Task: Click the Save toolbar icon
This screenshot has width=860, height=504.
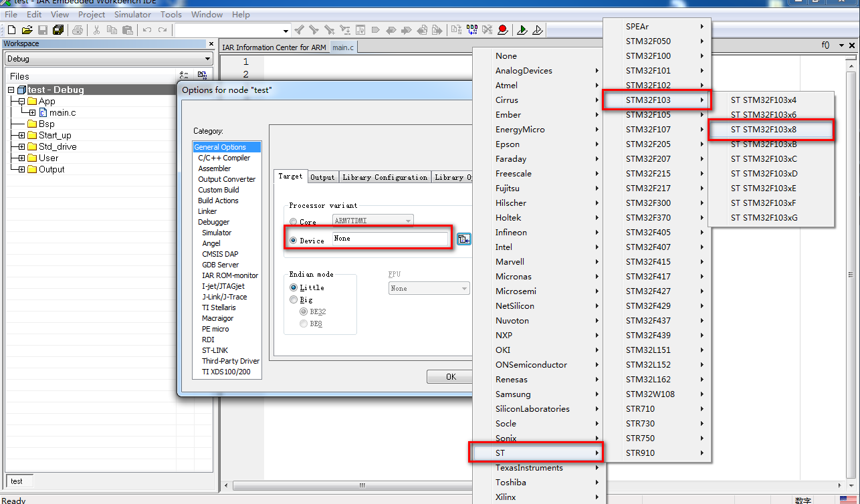Action: [x=43, y=30]
